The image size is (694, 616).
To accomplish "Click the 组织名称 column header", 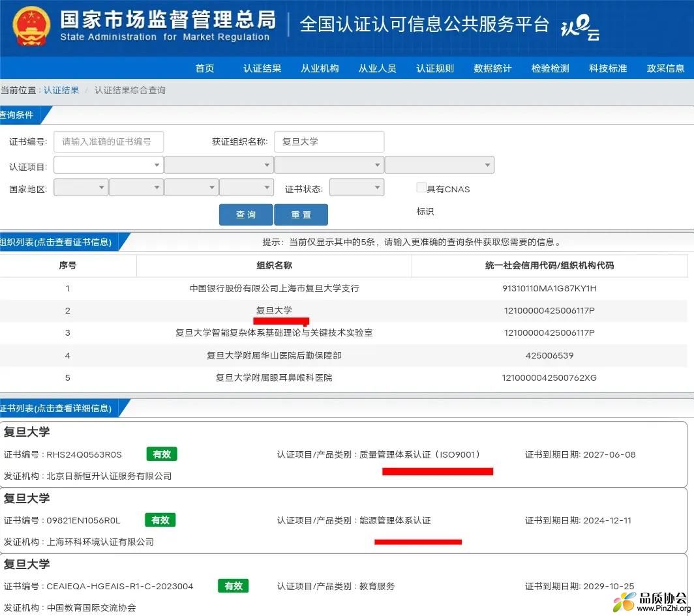I will coord(274,265).
